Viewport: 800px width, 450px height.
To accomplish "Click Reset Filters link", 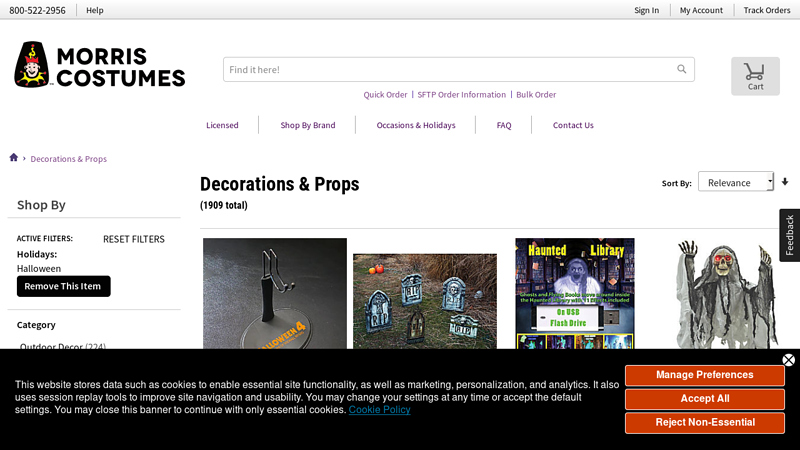I will [134, 239].
